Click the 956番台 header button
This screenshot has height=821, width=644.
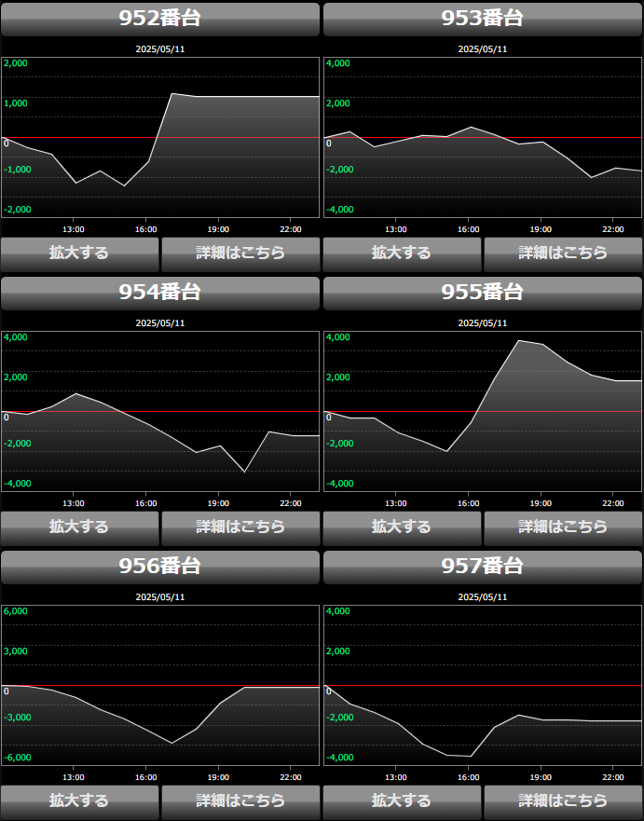[160, 567]
